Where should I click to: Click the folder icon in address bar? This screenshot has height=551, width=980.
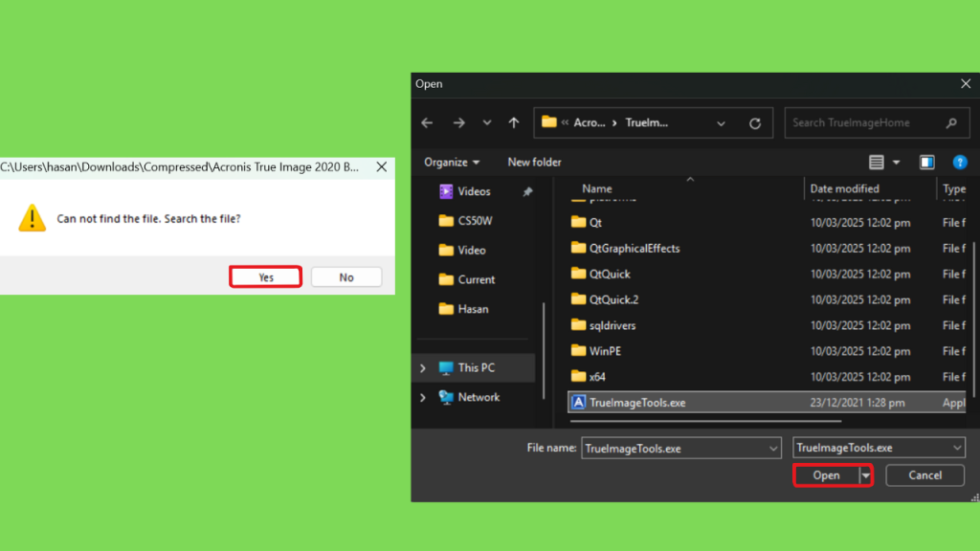point(549,121)
